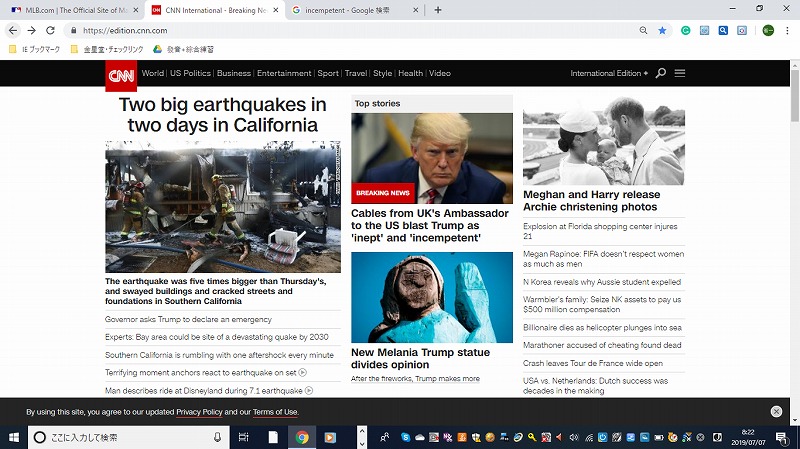Click the battery tray icon
Viewport: 800px width, 449px height.
[x=659, y=437]
